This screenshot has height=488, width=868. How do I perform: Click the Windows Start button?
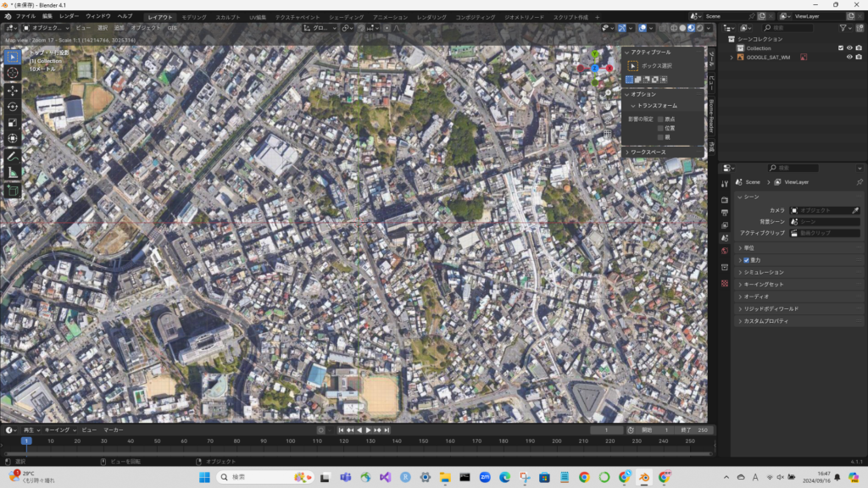(204, 477)
